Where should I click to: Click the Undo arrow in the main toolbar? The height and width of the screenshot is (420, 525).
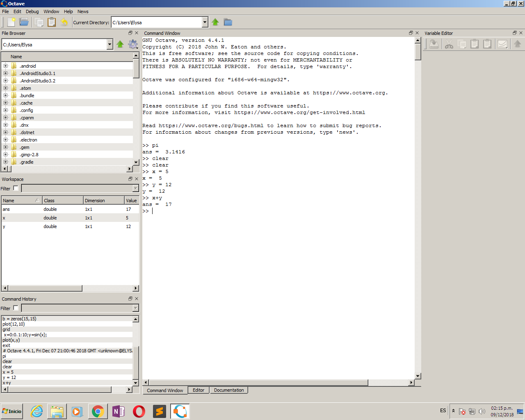pos(64,22)
